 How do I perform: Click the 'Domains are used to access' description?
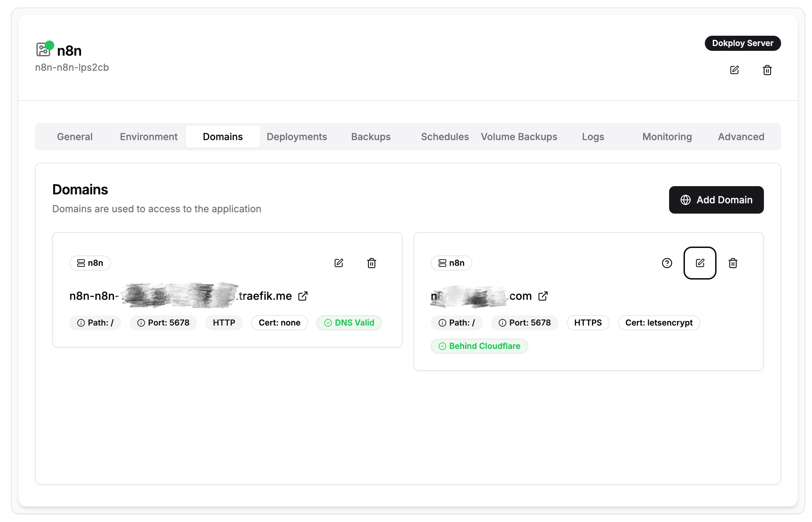click(x=157, y=209)
